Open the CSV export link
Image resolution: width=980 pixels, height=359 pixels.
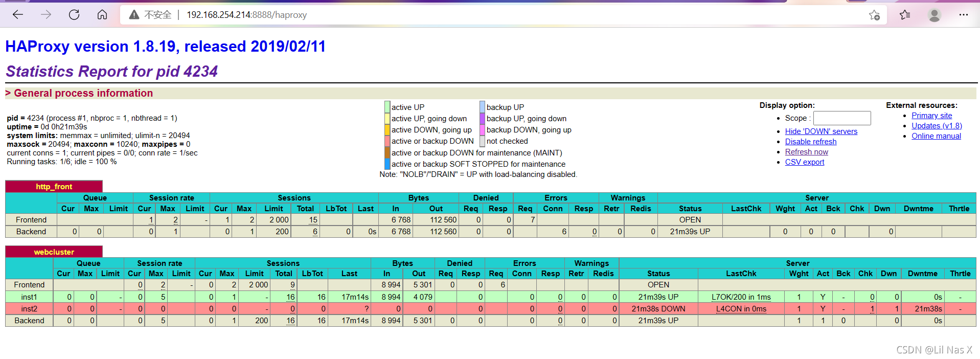point(805,162)
